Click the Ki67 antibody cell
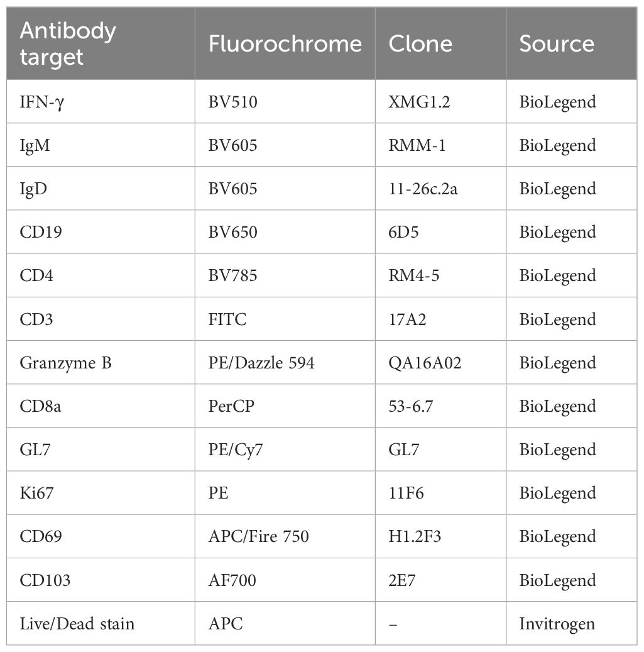The height and width of the screenshot is (652, 644). click(101, 493)
